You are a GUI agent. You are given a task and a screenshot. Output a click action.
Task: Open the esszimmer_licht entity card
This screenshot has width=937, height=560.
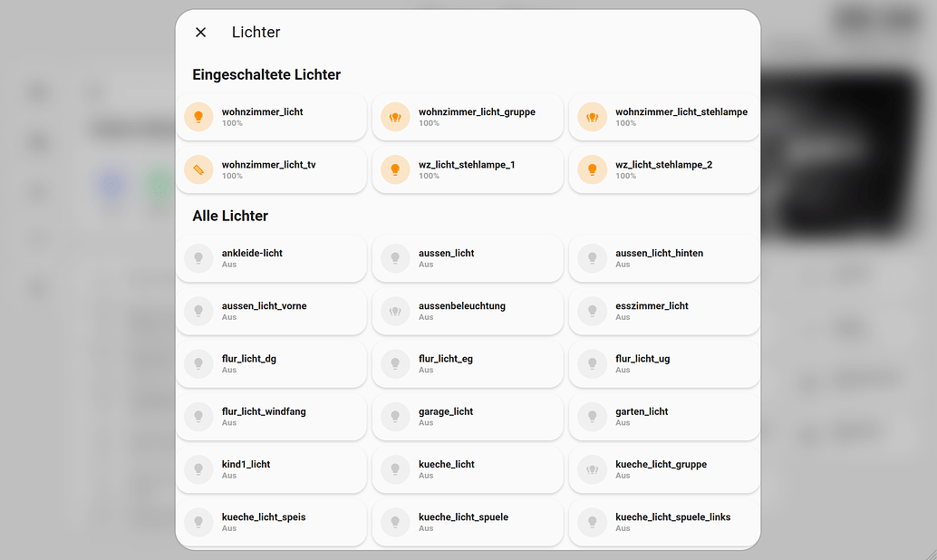tap(664, 311)
